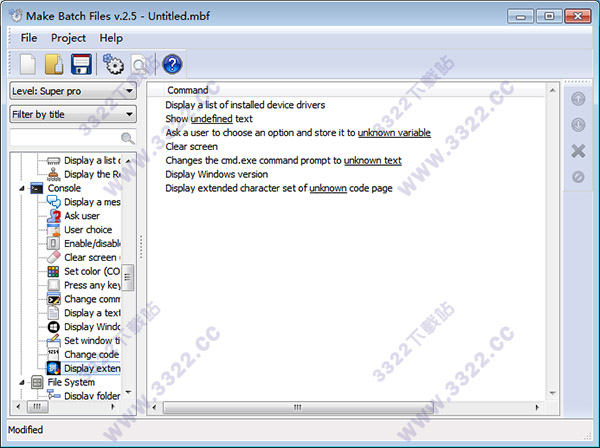This screenshot has width=600, height=448.
Task: Click the File System category icon
Action: coord(37,382)
